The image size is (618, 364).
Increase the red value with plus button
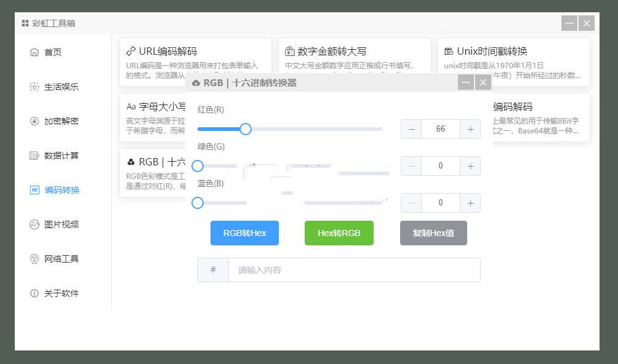[x=470, y=129]
